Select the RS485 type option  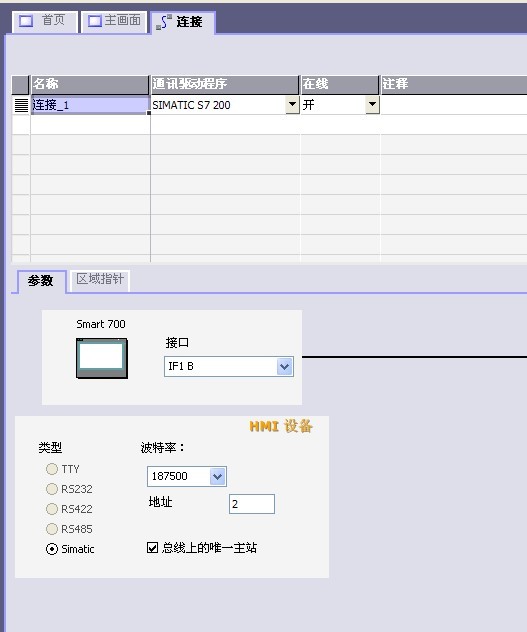pos(52,529)
